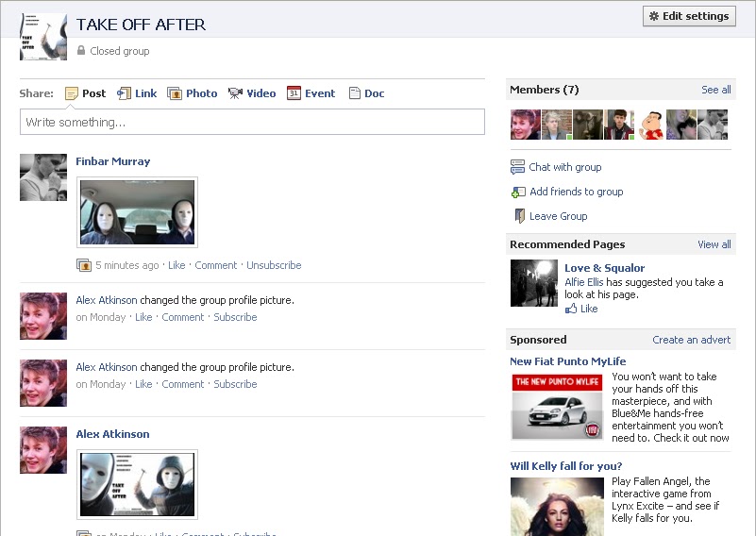See all group members
Viewport: 756px width, 536px height.
pyautogui.click(x=716, y=90)
